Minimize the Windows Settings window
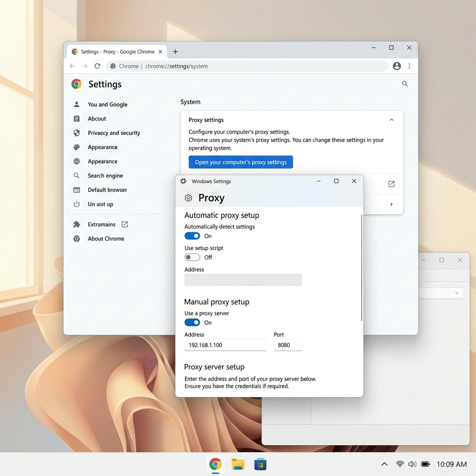 (x=318, y=181)
